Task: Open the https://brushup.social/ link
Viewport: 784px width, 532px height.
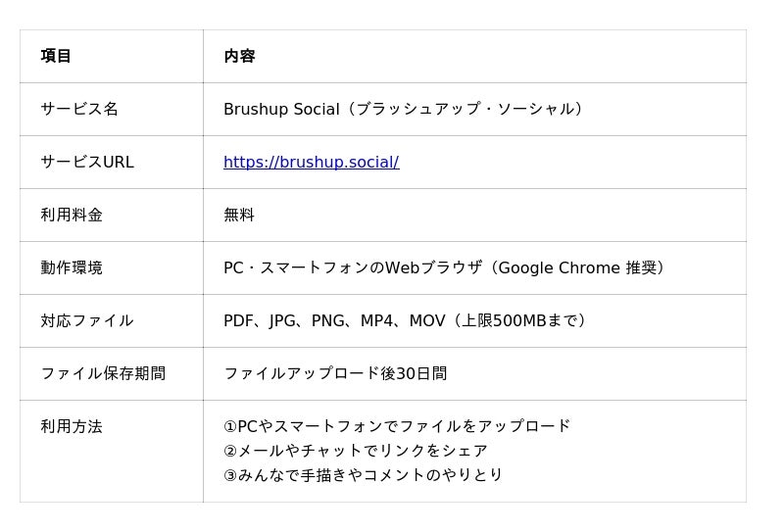Action: pyautogui.click(x=311, y=162)
